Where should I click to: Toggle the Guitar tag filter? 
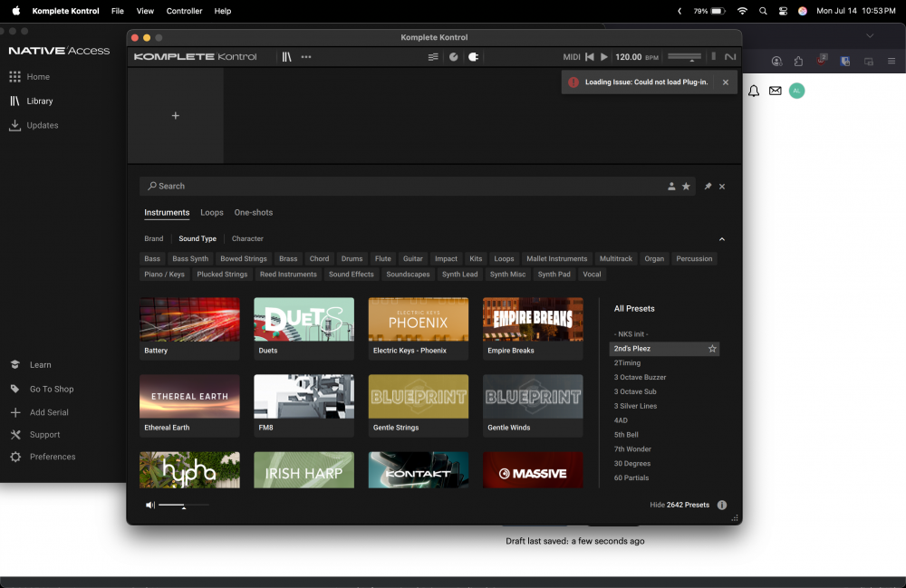(x=412, y=259)
